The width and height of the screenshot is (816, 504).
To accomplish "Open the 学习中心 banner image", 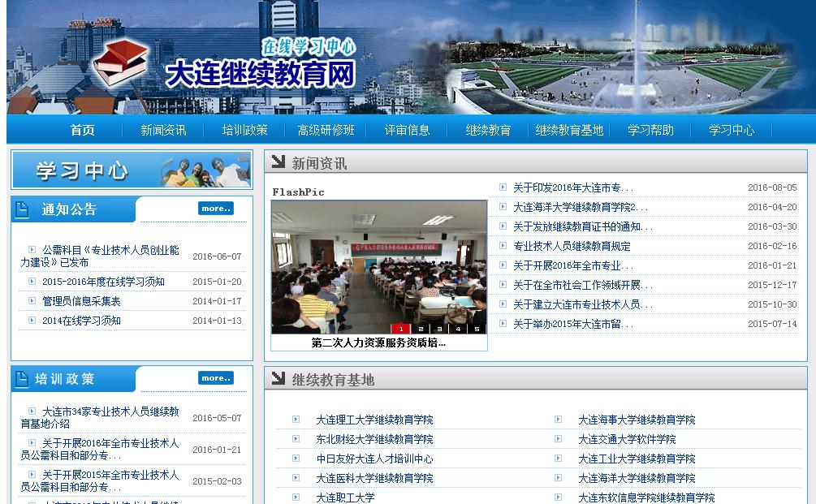I will [132, 170].
